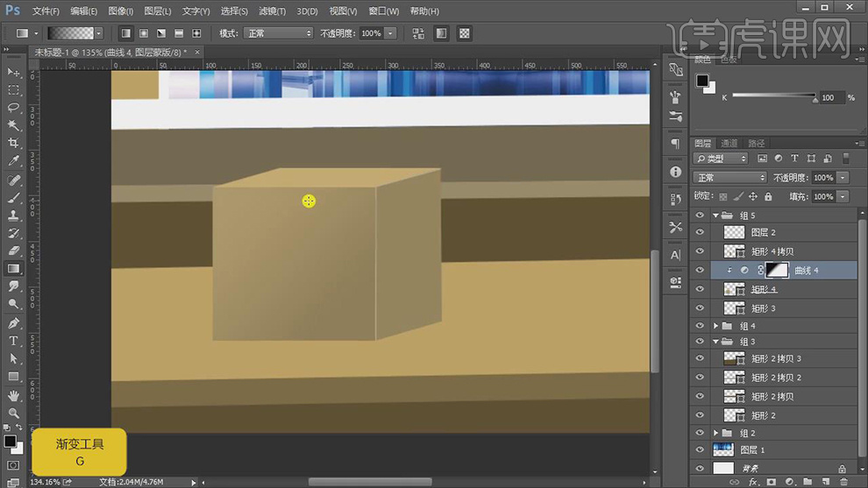
Task: Select the Crop tool in toolbar
Action: [x=13, y=144]
